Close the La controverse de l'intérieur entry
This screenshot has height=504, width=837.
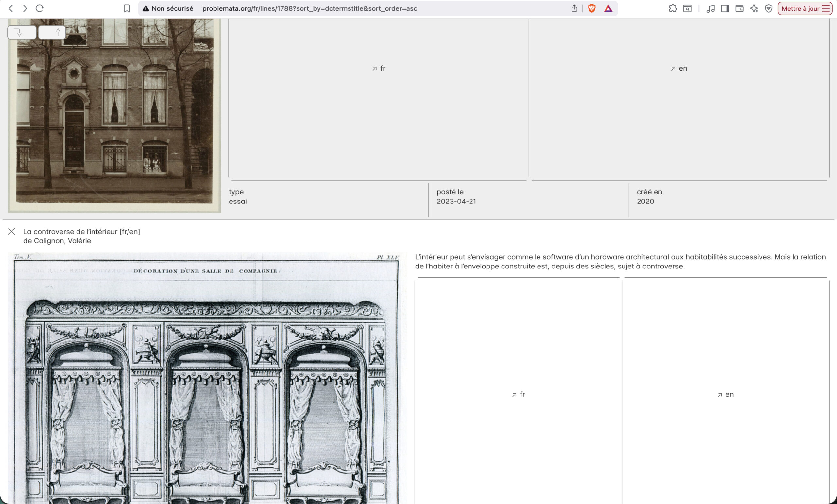pos(11,232)
